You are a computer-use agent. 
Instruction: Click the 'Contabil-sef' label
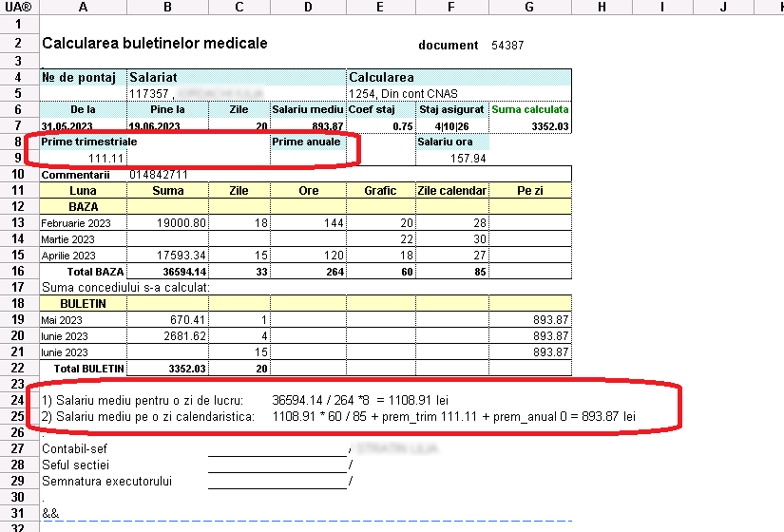[x=74, y=449]
